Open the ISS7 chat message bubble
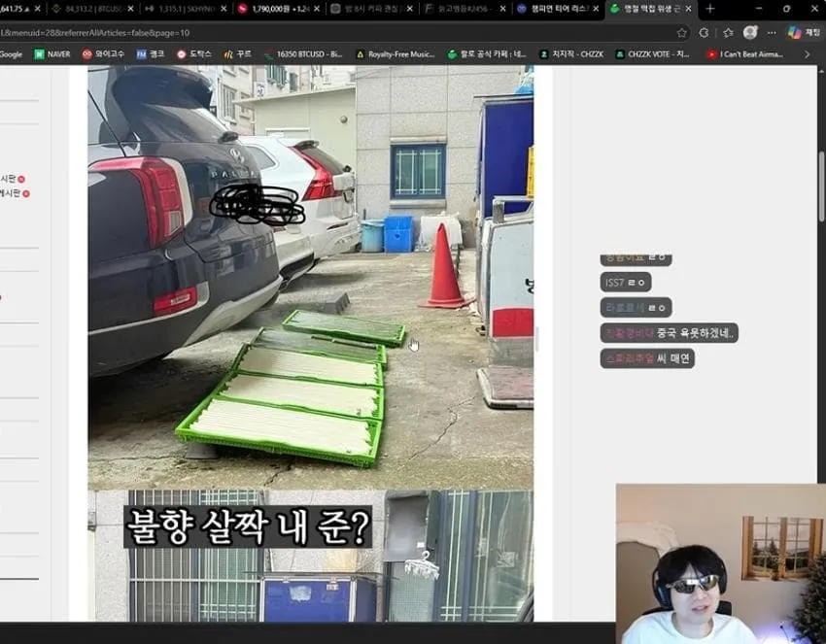Image resolution: width=826 pixels, height=644 pixels. [x=625, y=283]
